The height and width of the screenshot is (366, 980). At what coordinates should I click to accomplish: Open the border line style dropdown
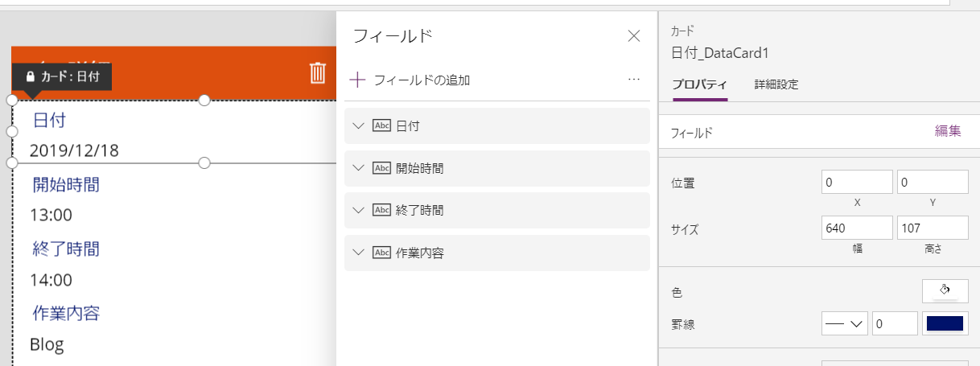click(844, 324)
